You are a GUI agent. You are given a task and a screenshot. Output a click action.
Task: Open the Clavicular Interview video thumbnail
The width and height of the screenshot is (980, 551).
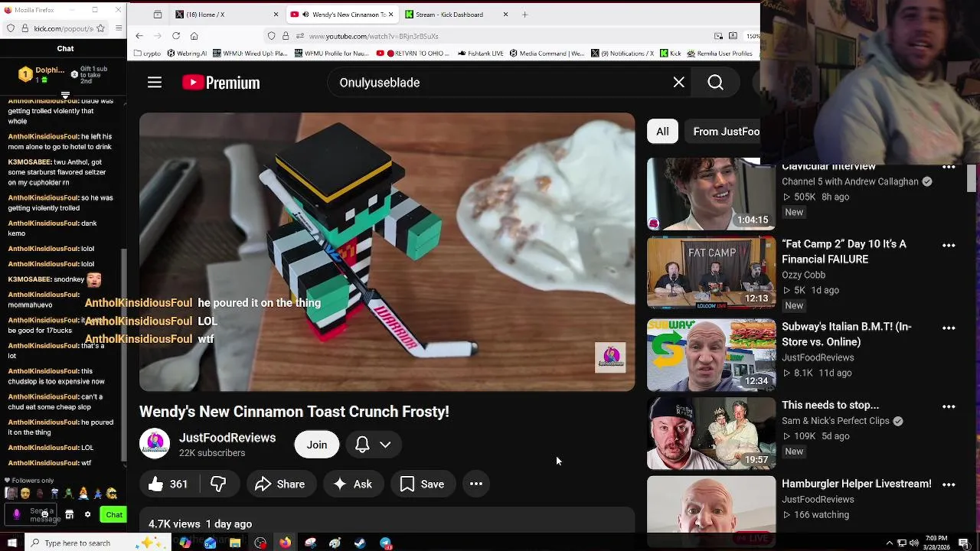point(711,194)
